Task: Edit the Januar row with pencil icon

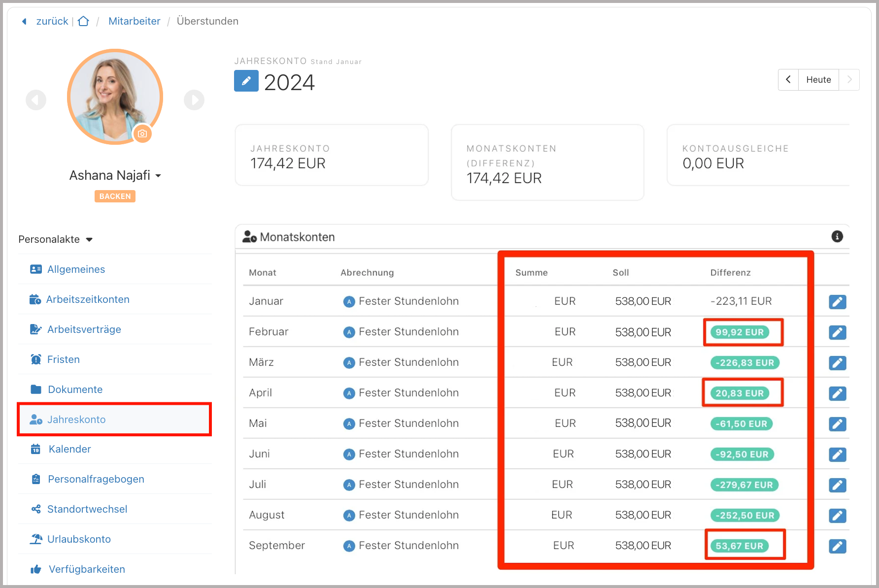Action: (x=837, y=301)
